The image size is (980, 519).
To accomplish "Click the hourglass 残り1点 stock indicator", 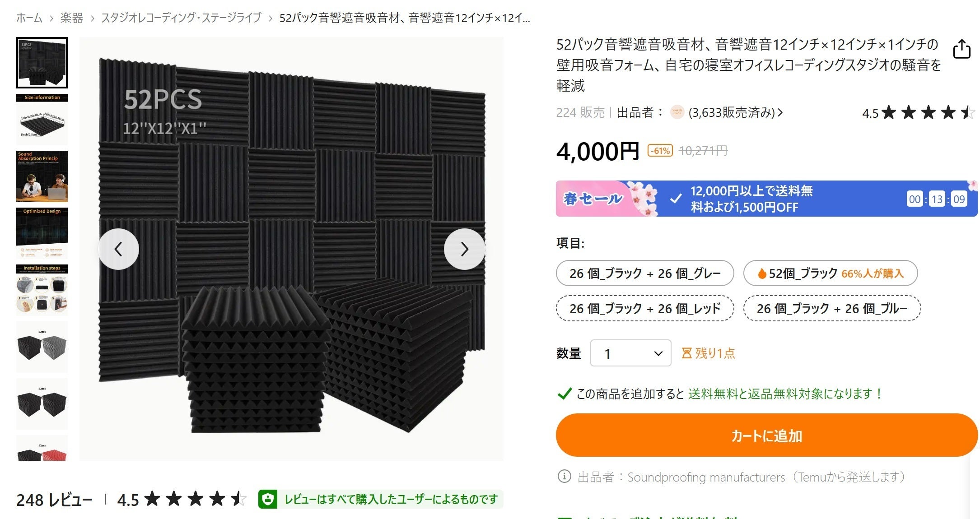I will tap(708, 353).
